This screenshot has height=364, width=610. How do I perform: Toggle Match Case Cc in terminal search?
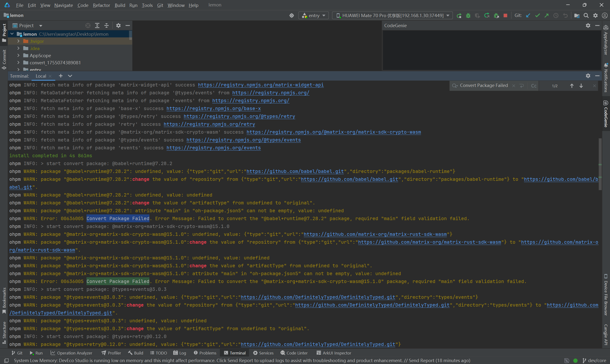[x=534, y=86]
